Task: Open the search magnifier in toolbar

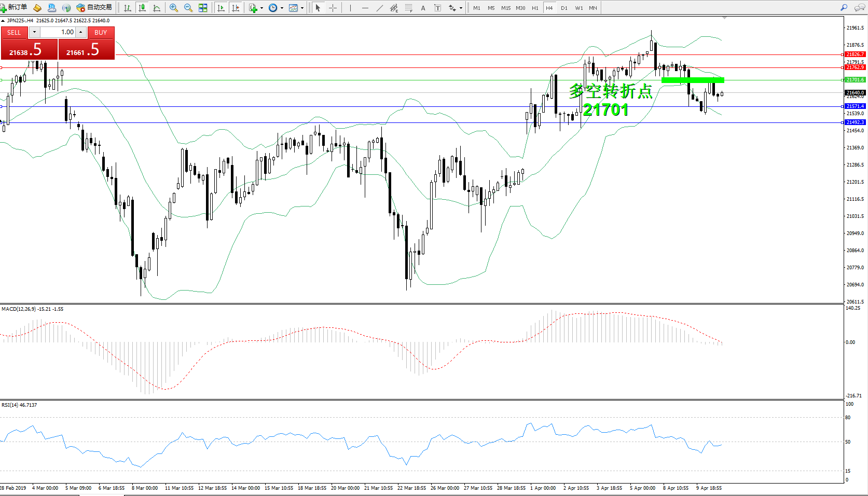Action: (x=844, y=8)
